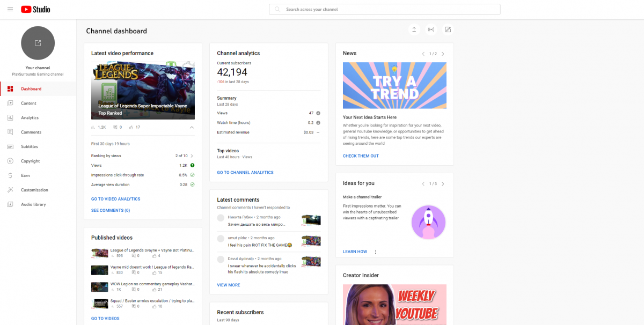Click the channel search field
This screenshot has height=325, width=644.
tap(384, 10)
